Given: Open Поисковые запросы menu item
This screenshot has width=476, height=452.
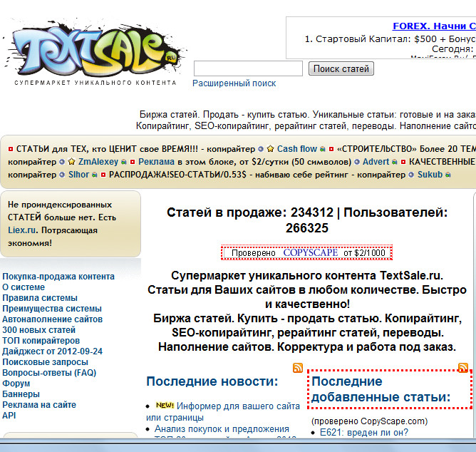Looking at the screenshot, I should (x=45, y=362).
